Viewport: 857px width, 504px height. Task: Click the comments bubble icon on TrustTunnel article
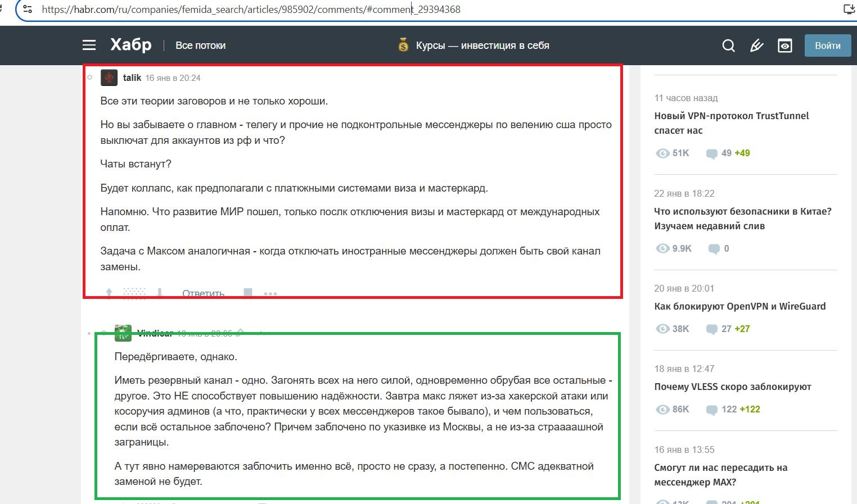pos(712,153)
